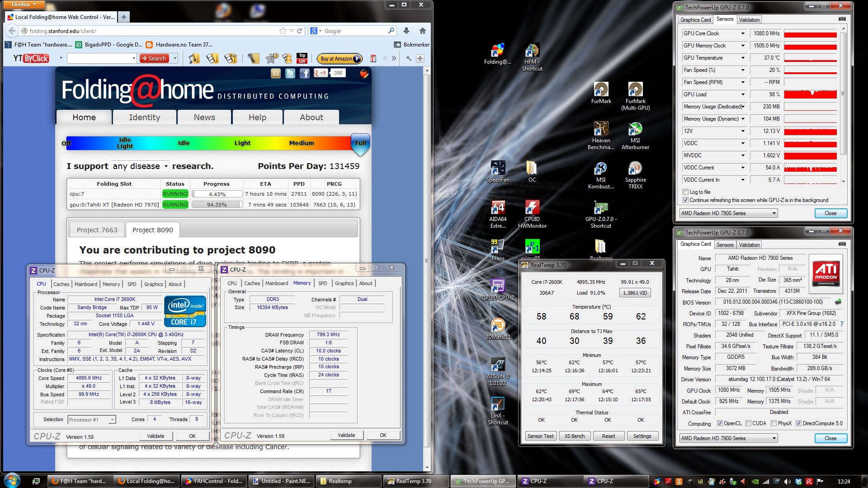Click the Facebook share icon on Folding page

(305, 73)
